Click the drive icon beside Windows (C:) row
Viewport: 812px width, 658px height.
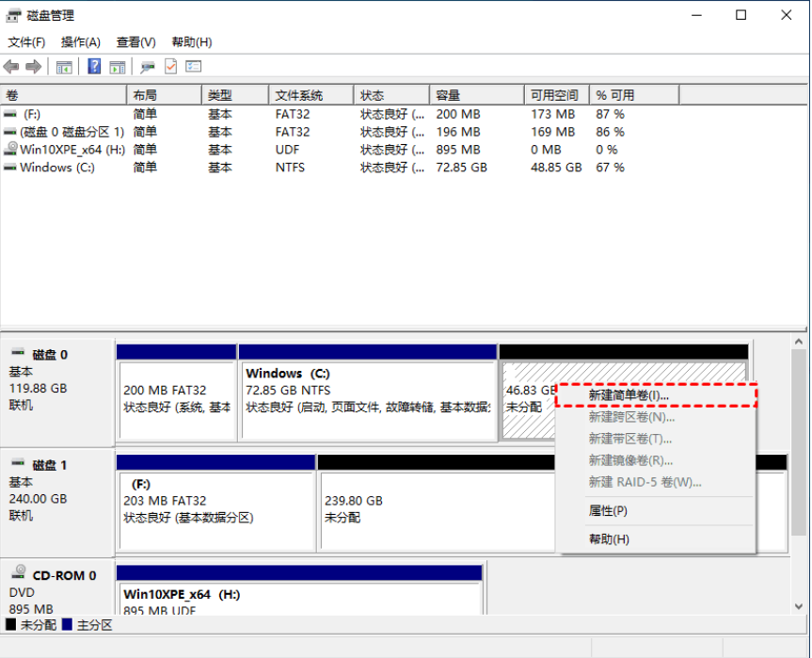tap(9, 168)
